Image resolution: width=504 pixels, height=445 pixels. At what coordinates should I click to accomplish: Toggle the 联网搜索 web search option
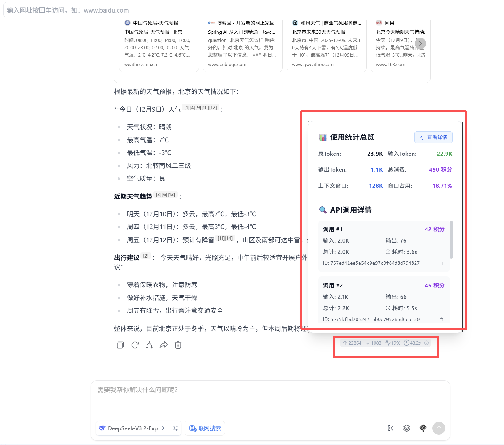pyautogui.click(x=205, y=428)
